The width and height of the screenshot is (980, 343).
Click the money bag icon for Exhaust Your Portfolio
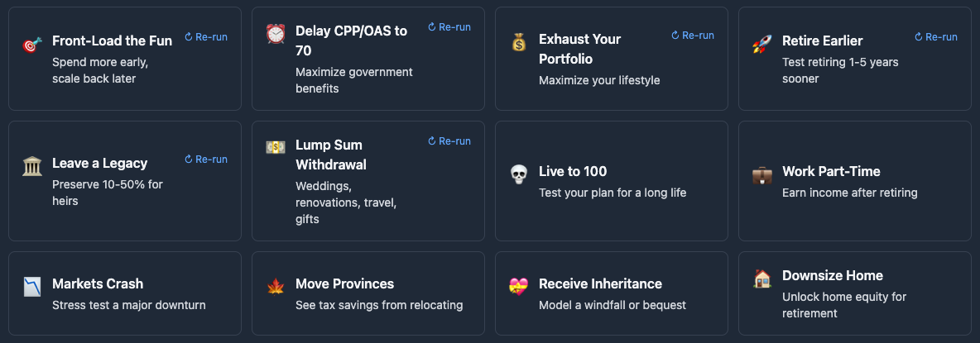(518, 42)
